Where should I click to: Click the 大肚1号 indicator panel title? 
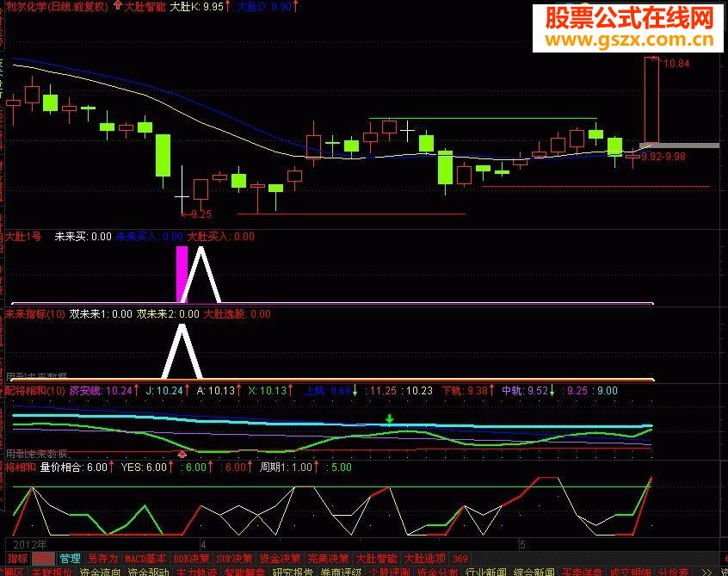pyautogui.click(x=23, y=237)
